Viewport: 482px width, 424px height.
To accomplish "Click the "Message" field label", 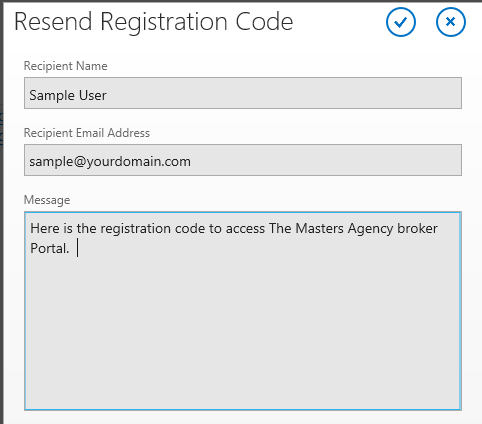I will (47, 200).
